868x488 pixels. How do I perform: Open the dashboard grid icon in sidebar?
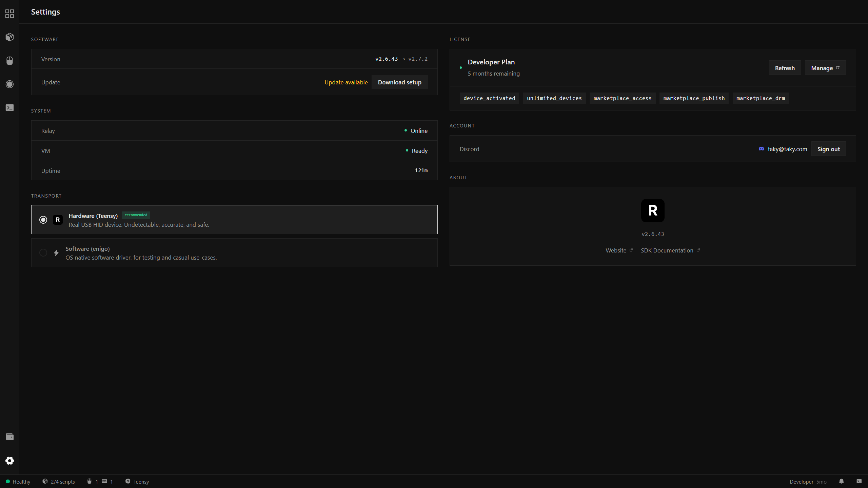tap(9, 14)
